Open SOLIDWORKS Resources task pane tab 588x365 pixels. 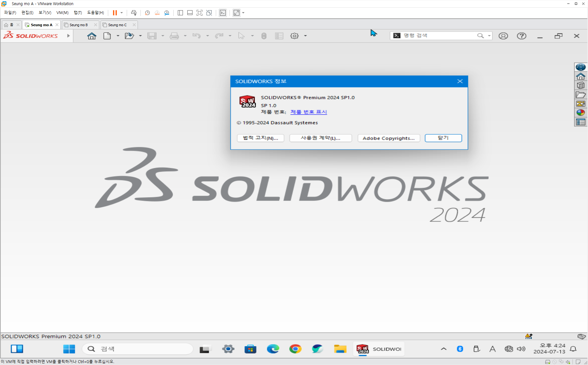581,76
